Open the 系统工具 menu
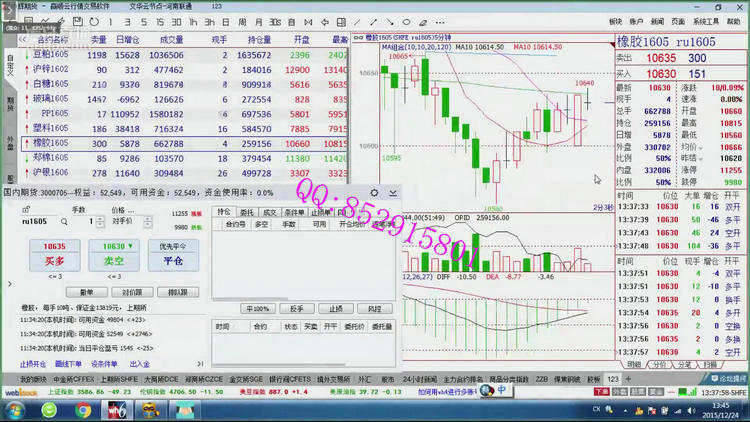Image resolution: width=750 pixels, height=422 pixels. (x=705, y=20)
